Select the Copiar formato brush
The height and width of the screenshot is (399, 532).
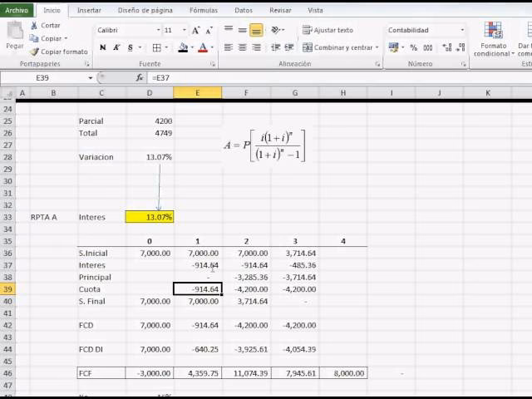pyautogui.click(x=33, y=52)
